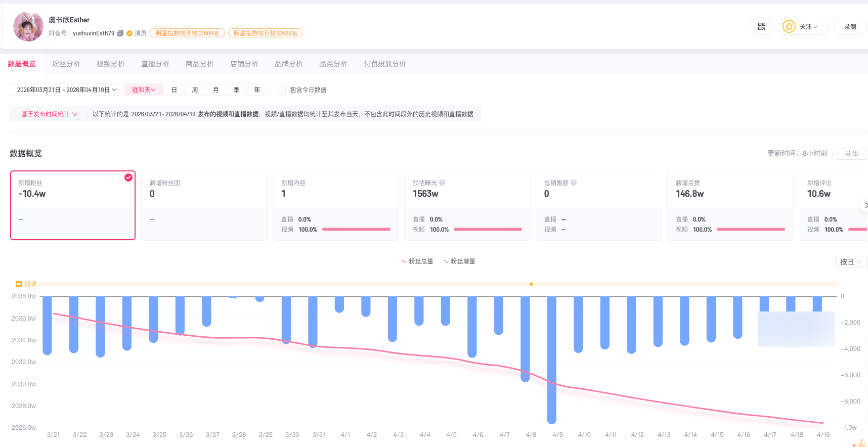The width and height of the screenshot is (868, 447).
Task: Enable the 包含今日数据 checkbox
Action: coord(282,90)
